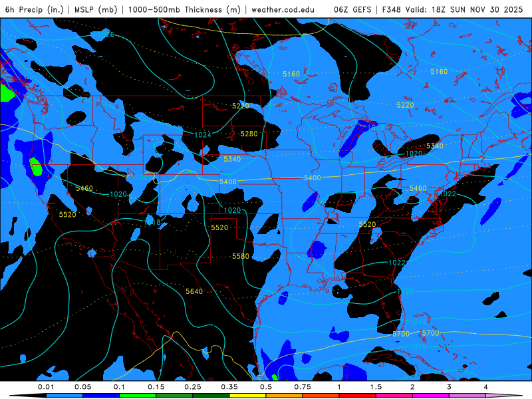Image resolution: width=532 pixels, height=399 pixels.
Task: Pick the yellow 0.35–0.5 legend swatch
Action: click(247, 396)
